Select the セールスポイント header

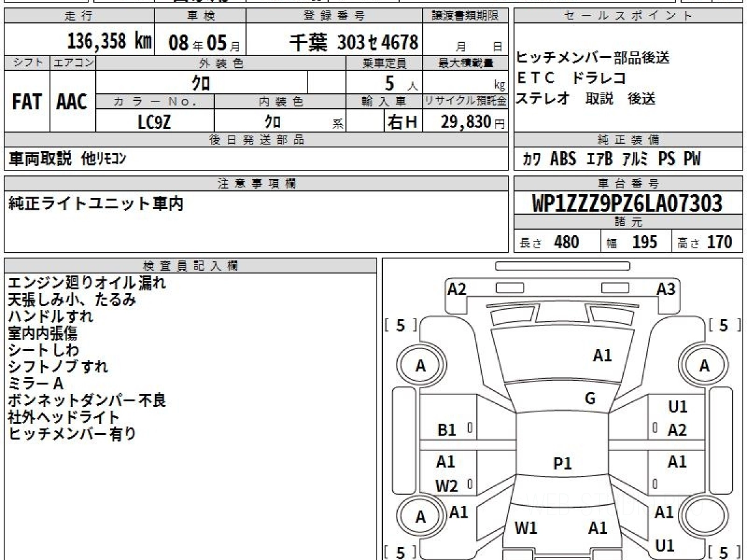pos(629,16)
